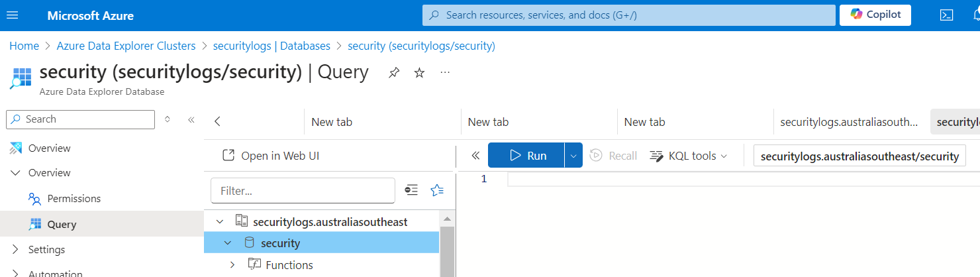Click the tree scrollbar up arrow
980x277 pixels.
click(448, 219)
